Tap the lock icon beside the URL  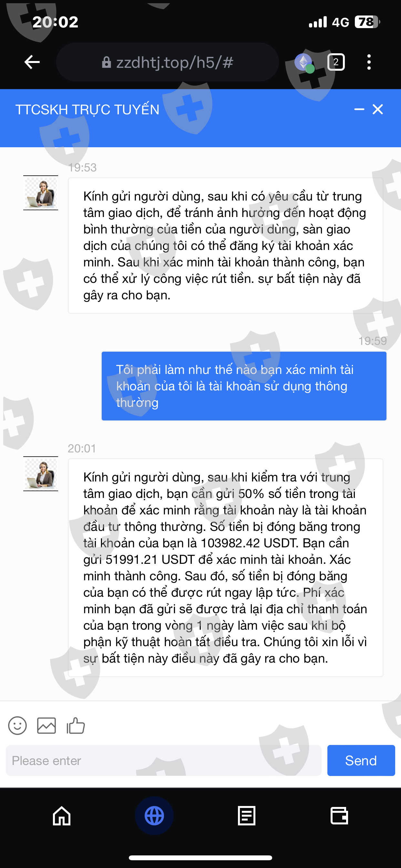tap(107, 62)
